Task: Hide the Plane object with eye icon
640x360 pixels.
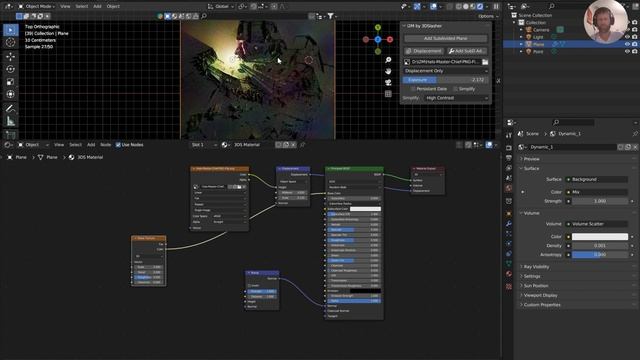Action: (x=627, y=44)
